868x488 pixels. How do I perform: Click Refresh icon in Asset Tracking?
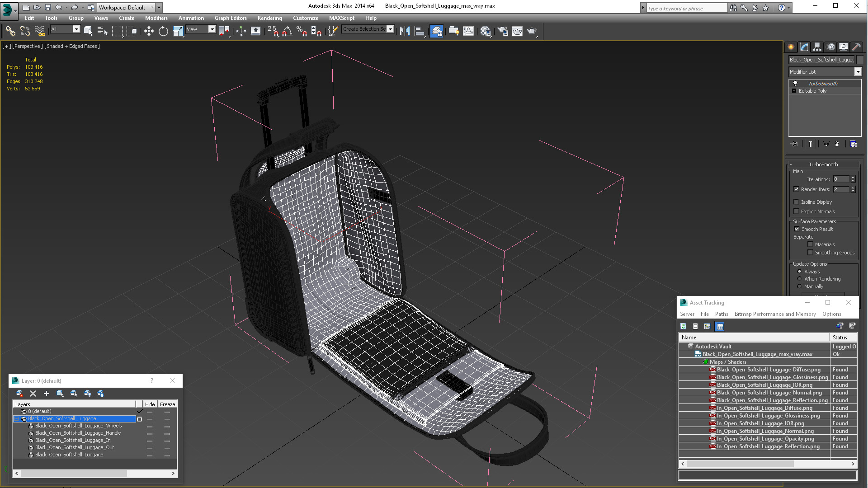[684, 326]
